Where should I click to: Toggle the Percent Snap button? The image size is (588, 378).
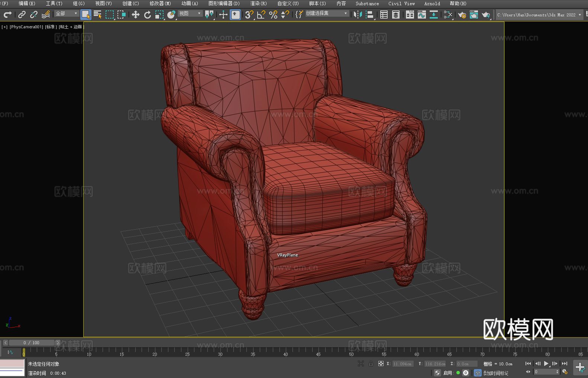coord(273,14)
